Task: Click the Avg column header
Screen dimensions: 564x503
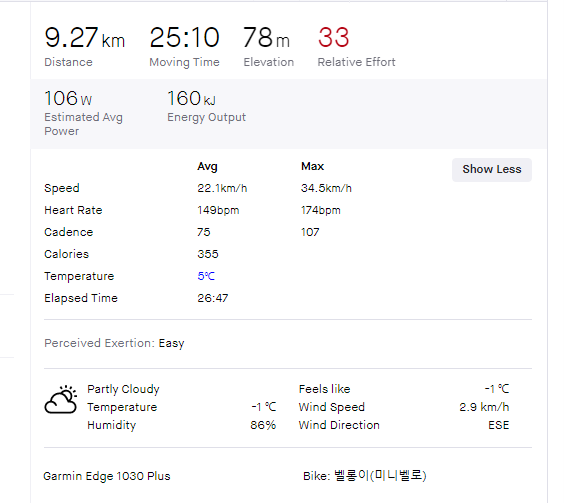Action: point(207,166)
